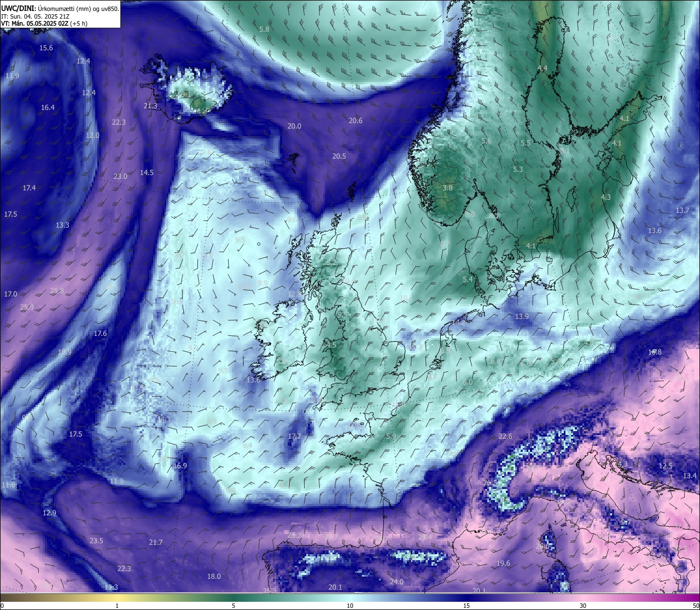This screenshot has height=610, width=700.
Task: Click the 5.3 value over Sweden
Action: (x=518, y=170)
